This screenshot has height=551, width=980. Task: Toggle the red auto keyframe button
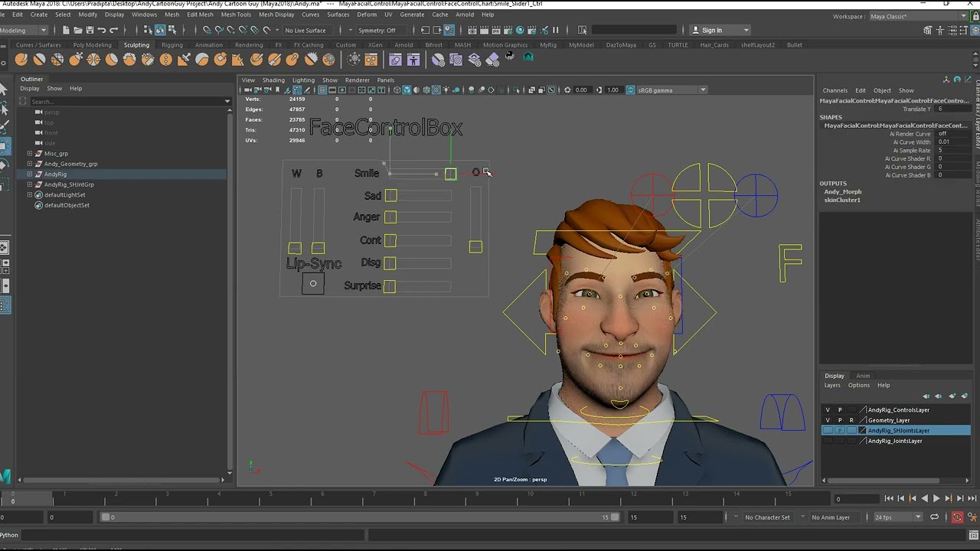[x=957, y=517]
